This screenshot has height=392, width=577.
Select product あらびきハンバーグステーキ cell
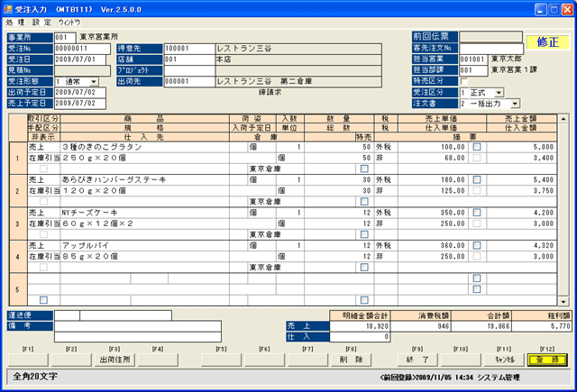point(144,180)
